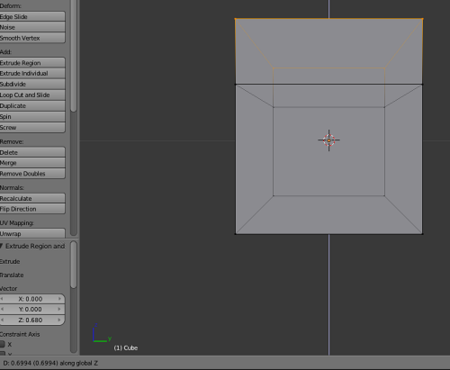Activate Loop Cut and Slide
This screenshot has height=370, width=450.
(32, 95)
